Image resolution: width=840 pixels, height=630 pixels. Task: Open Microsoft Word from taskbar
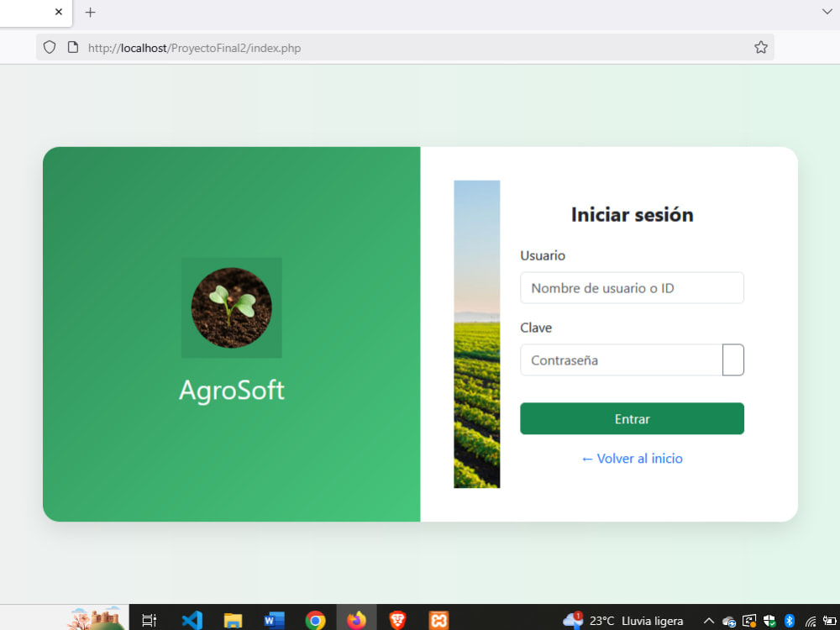click(x=274, y=621)
